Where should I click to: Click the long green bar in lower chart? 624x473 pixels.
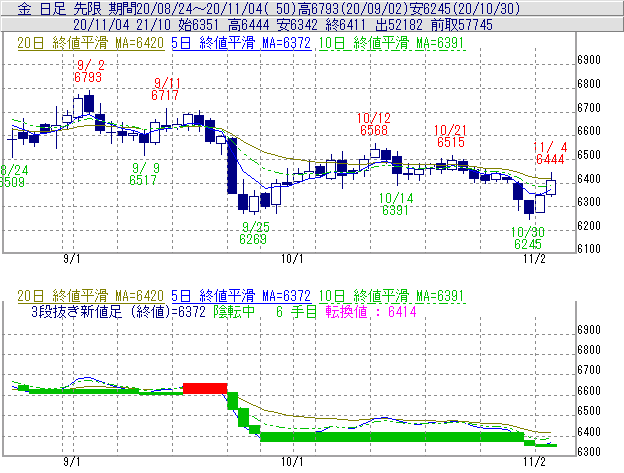click(392, 436)
